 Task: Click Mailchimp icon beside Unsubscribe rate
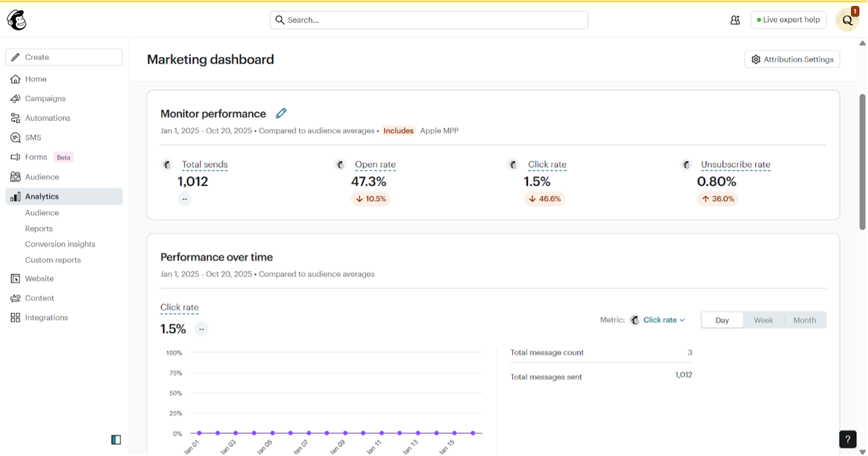click(x=687, y=165)
